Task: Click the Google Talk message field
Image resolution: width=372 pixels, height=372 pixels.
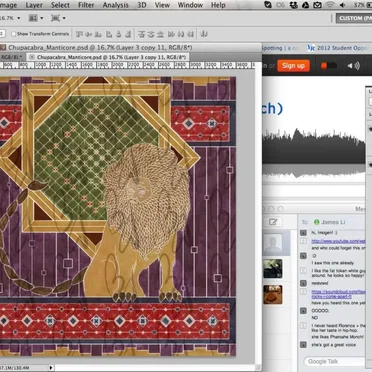Action: pyautogui.click(x=334, y=361)
